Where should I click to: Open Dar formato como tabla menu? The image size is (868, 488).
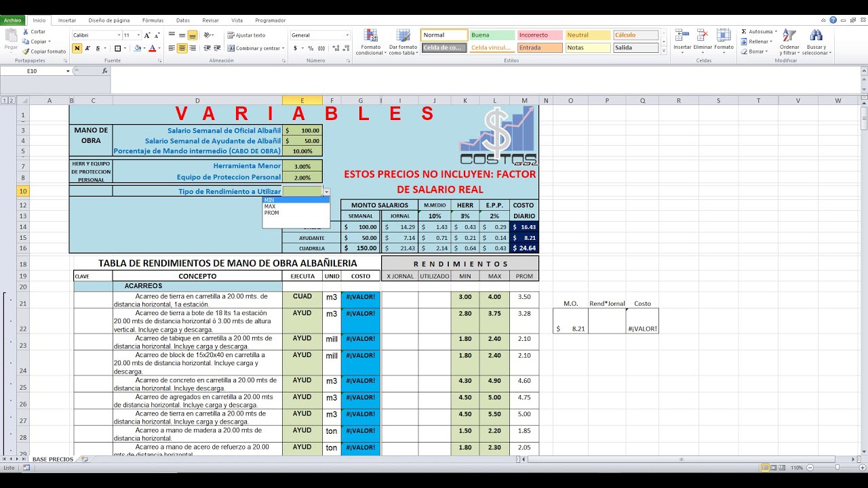pos(403,42)
